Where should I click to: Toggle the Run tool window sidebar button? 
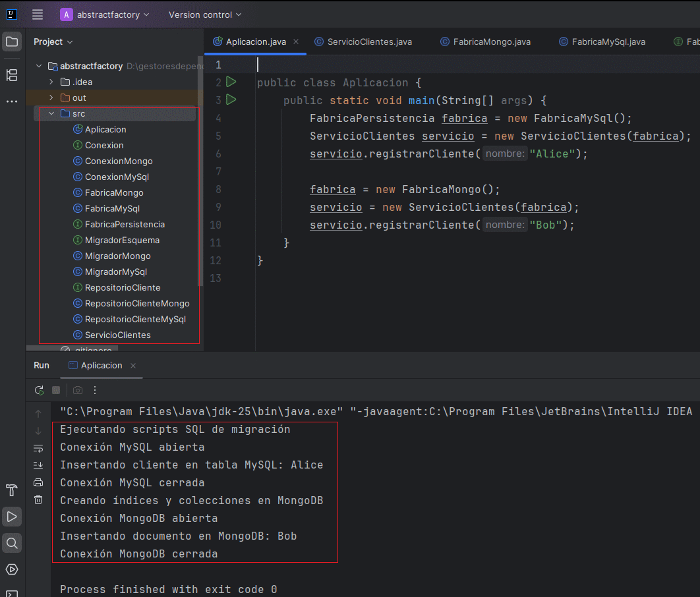(x=12, y=517)
